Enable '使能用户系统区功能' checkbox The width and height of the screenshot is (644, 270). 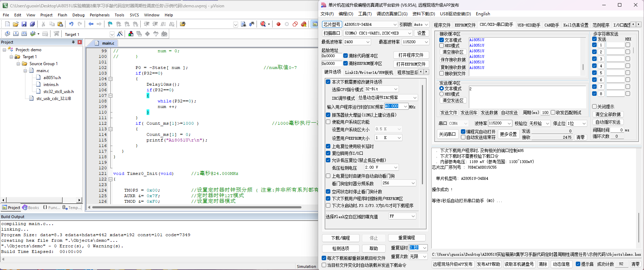(328, 122)
